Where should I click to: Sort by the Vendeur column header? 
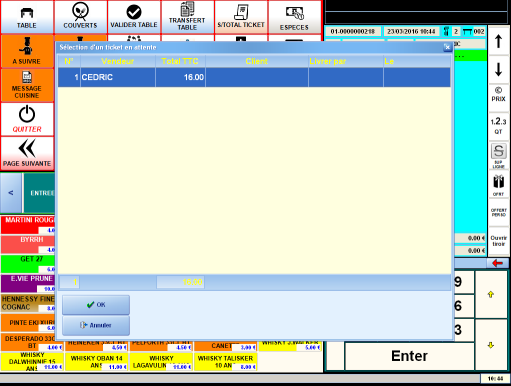118,61
